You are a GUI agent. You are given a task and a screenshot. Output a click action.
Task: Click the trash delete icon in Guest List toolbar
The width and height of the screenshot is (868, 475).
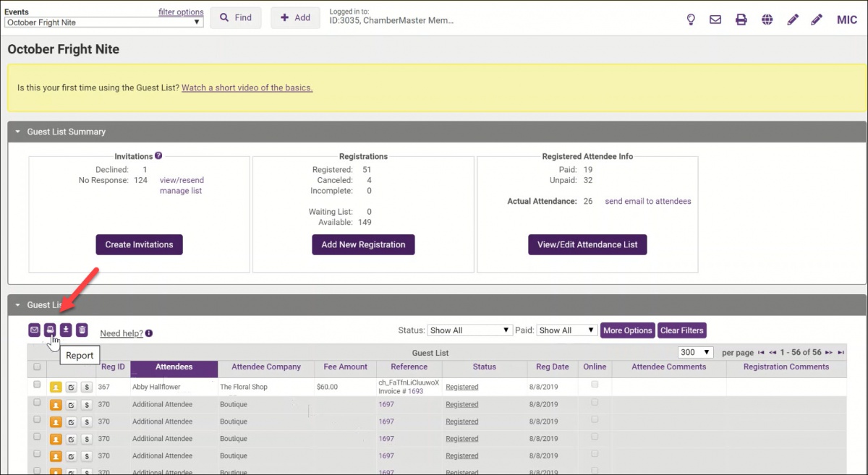pyautogui.click(x=82, y=330)
